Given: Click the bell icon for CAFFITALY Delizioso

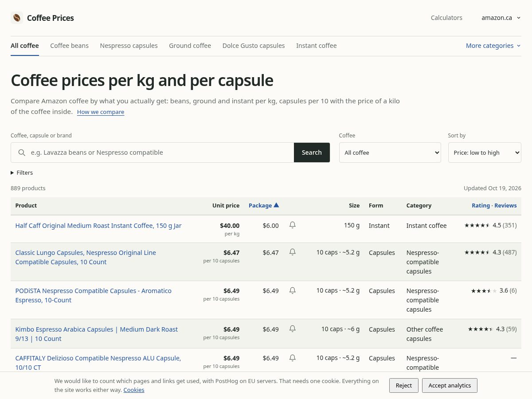Looking at the screenshot, I should [293, 357].
